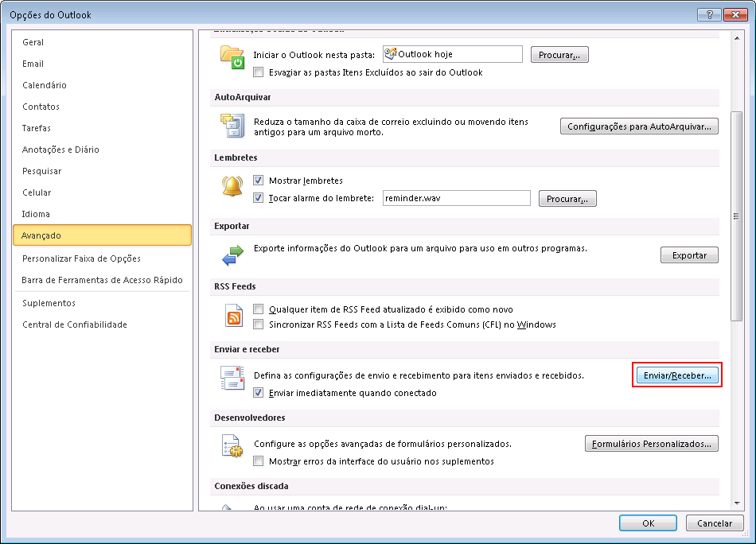Open Configurações para AutoArquivar
The image size is (756, 544).
639,126
